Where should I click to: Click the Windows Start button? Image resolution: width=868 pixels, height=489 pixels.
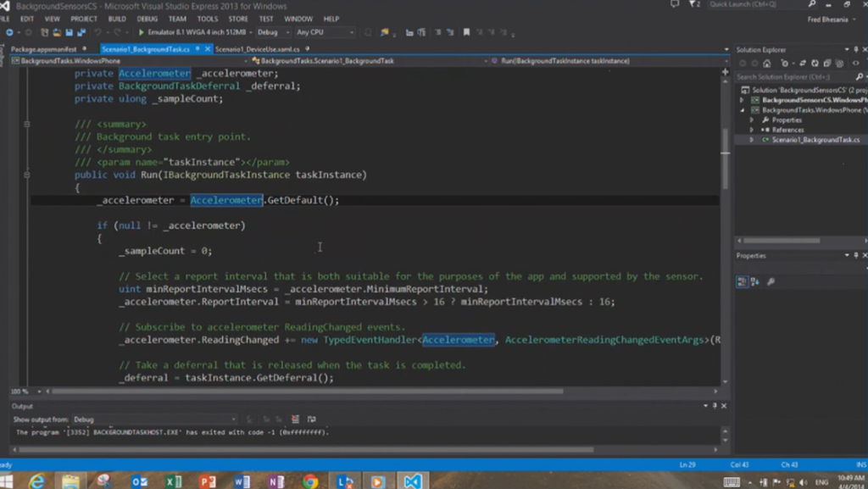point(7,481)
